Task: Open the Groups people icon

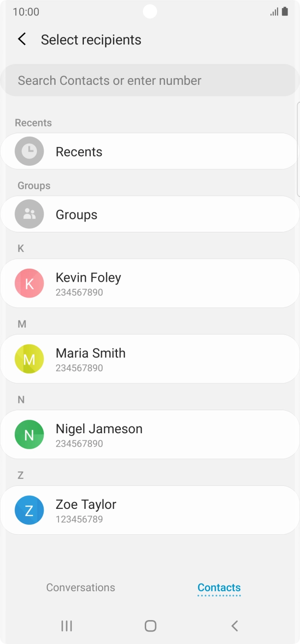Action: click(28, 214)
